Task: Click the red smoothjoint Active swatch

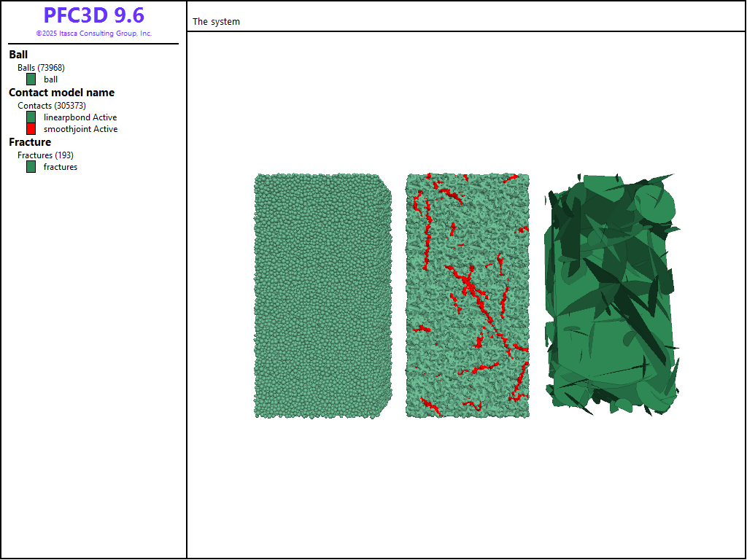Action: (31, 129)
